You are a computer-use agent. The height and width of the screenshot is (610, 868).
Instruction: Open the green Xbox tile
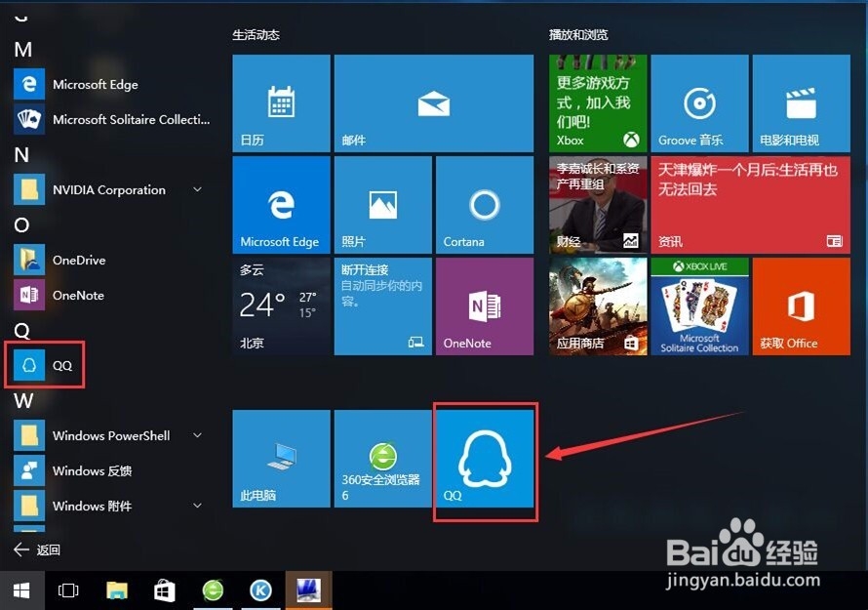(598, 103)
